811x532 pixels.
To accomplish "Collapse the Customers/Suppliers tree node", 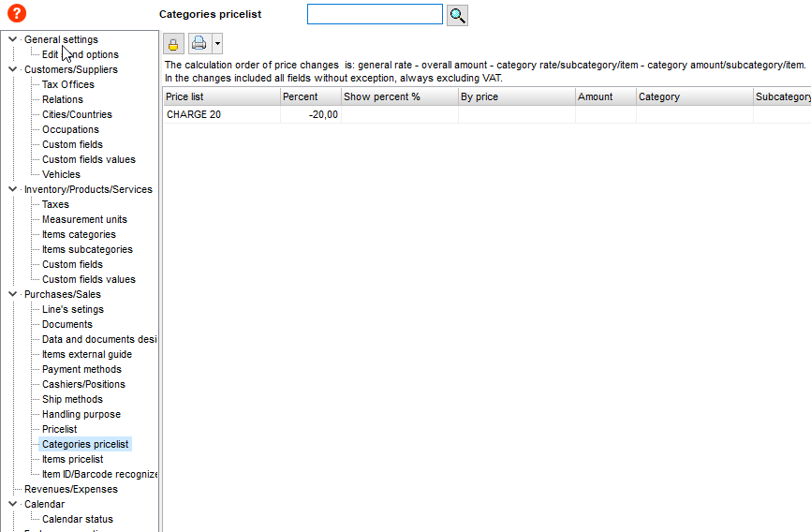I will point(13,69).
